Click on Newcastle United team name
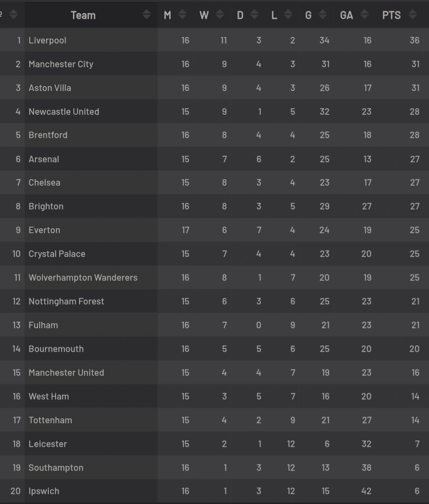Viewport: 429px width, 504px height. 64,112
